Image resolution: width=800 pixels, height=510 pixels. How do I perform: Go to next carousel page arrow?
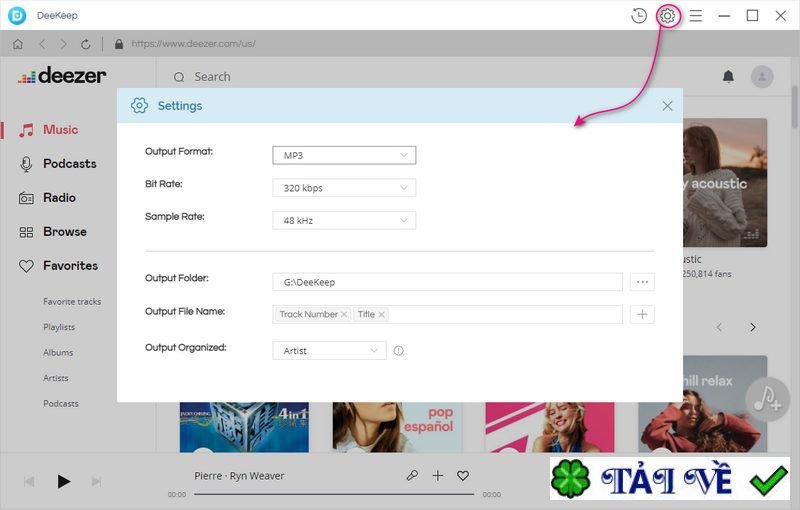click(x=753, y=327)
